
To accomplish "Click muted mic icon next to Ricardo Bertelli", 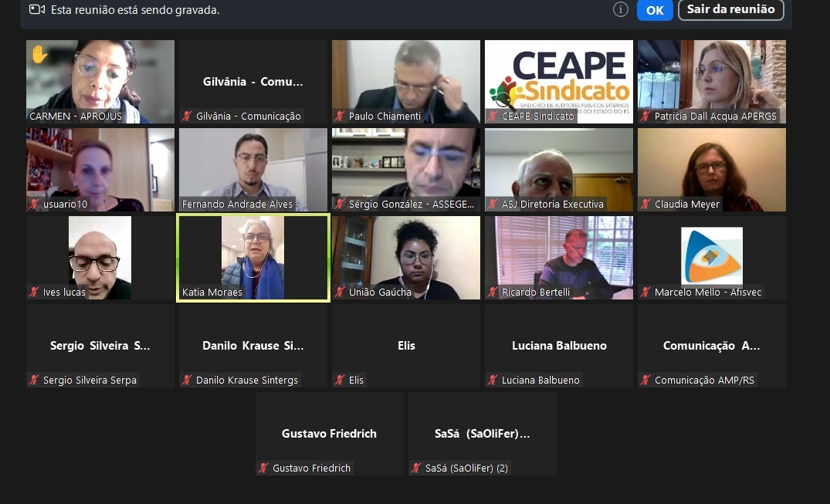I will pos(493,293).
